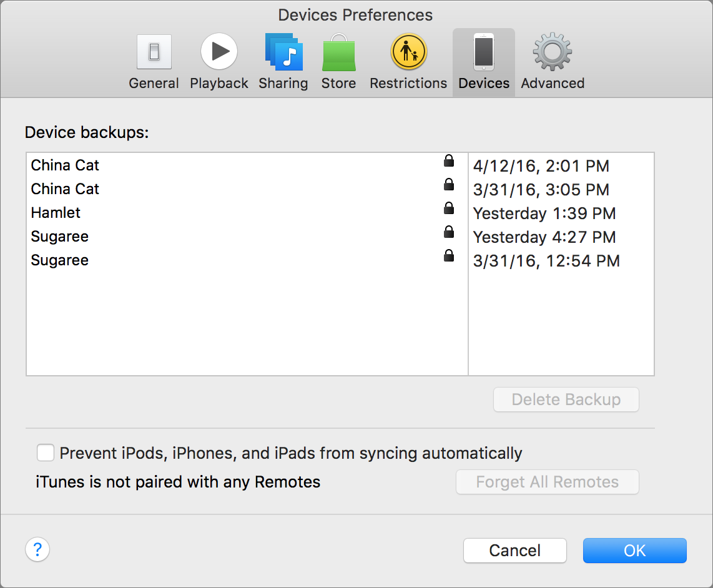Screen dimensions: 713x588
Task: Select the second Sugaree backup name
Action: pos(59,260)
